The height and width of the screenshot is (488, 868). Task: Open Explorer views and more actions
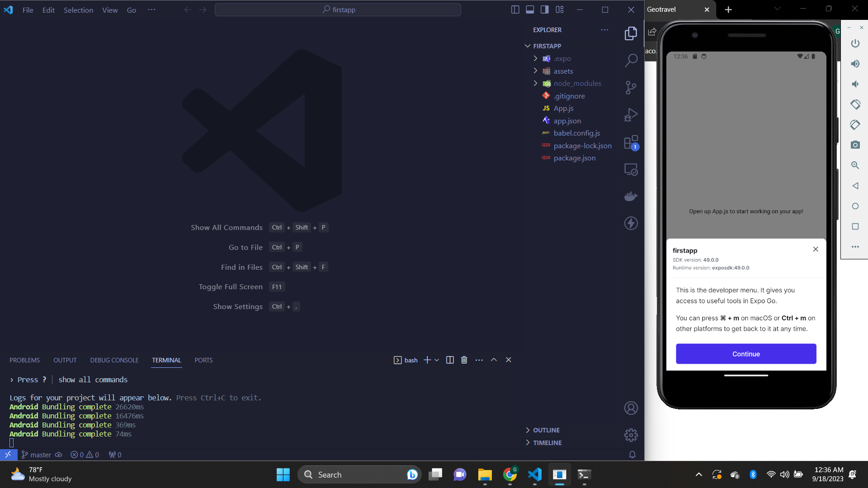604,30
